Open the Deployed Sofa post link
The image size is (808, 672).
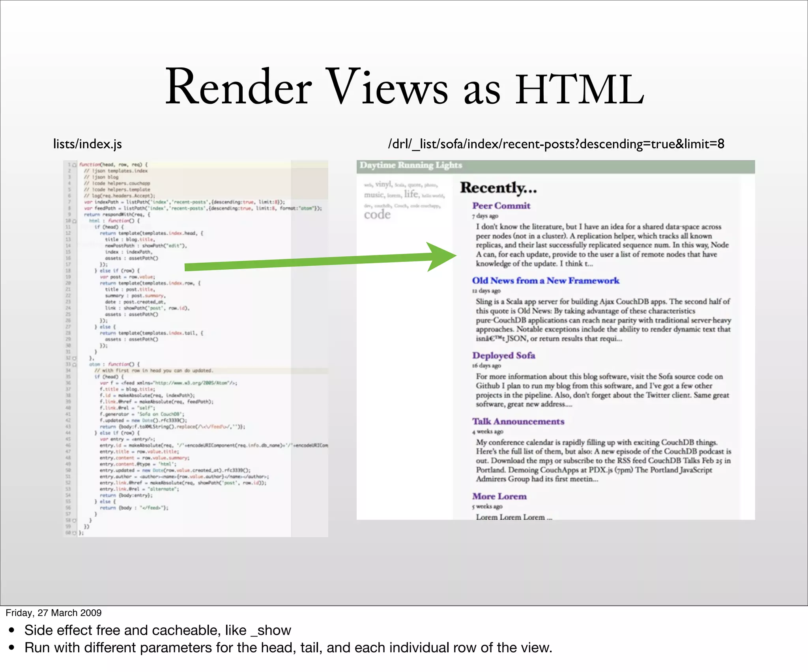(x=504, y=355)
